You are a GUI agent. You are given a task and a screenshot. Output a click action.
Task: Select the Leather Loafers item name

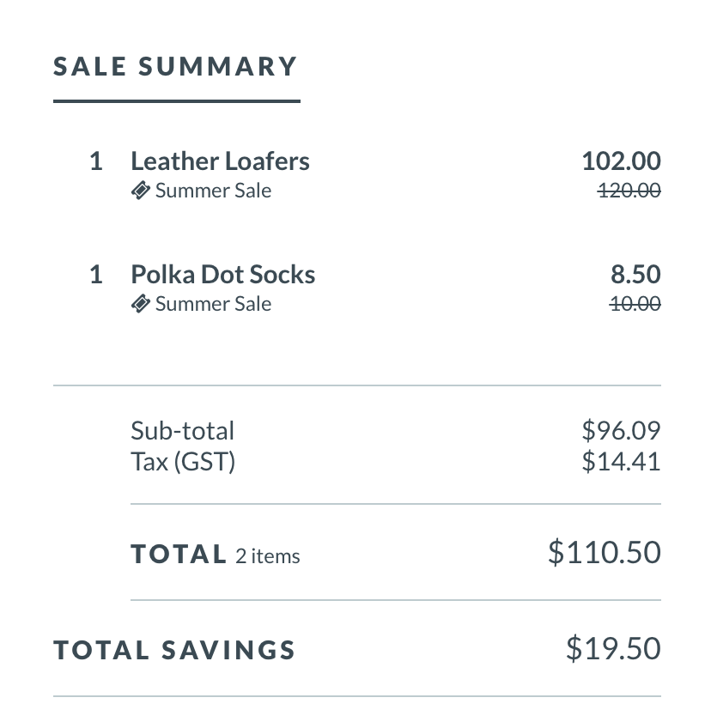[x=220, y=161]
